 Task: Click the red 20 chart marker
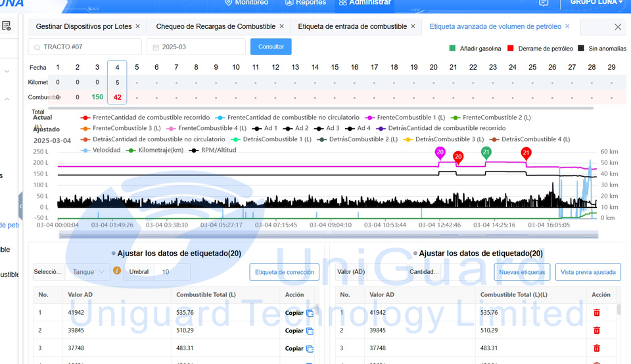(458, 157)
